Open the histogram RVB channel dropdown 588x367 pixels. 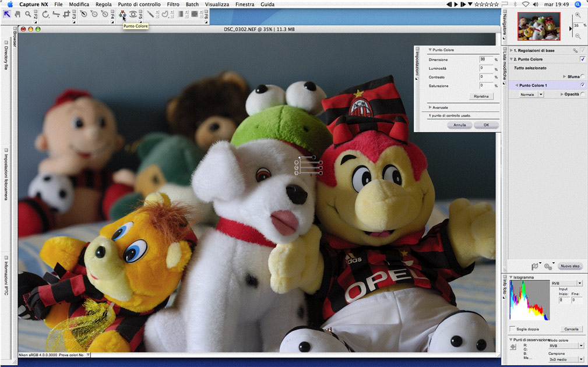[x=566, y=283]
